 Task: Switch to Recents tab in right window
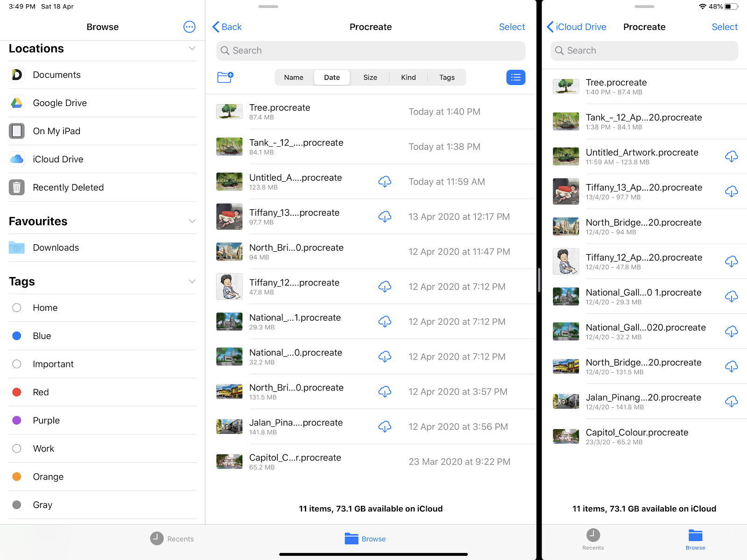(x=593, y=540)
